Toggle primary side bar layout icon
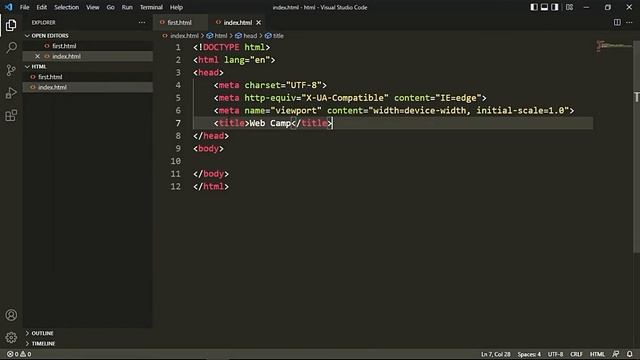This screenshot has width=640, height=360. [534, 7]
